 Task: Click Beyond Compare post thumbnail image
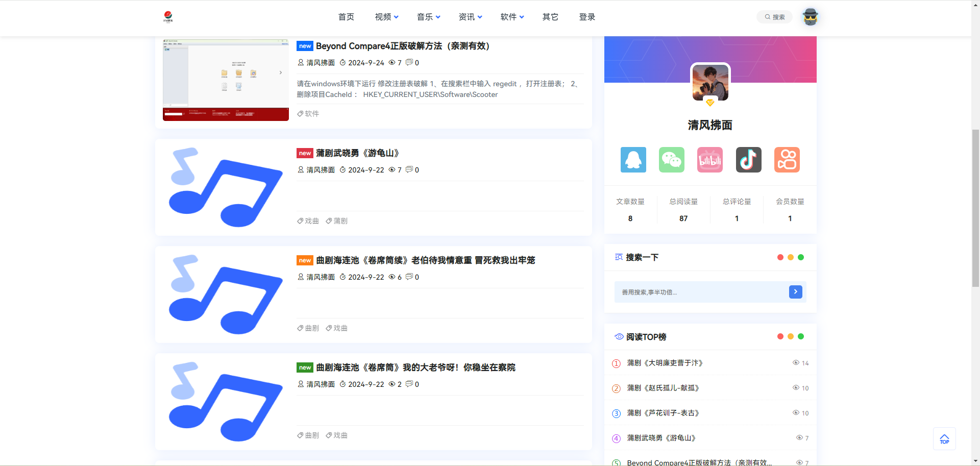pyautogui.click(x=226, y=80)
